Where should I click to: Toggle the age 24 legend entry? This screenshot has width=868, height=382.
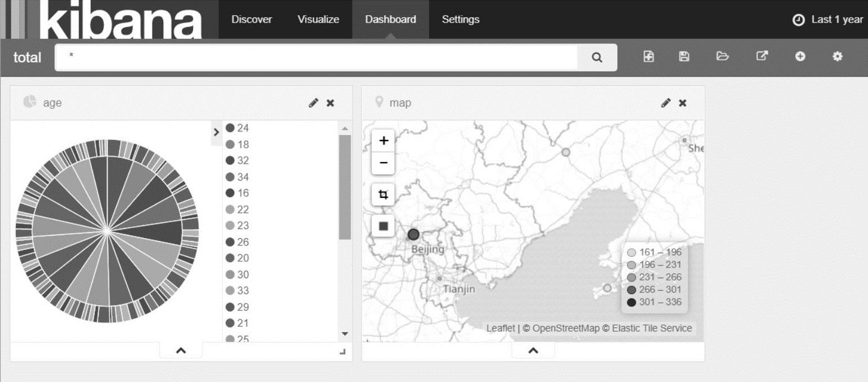238,128
